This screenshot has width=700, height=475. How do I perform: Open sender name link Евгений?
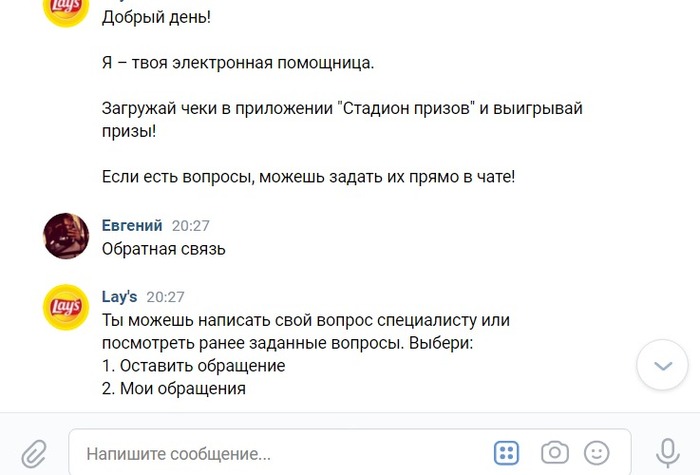pos(132,226)
